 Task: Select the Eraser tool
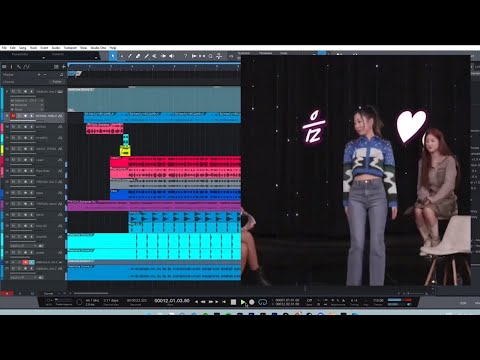point(138,56)
